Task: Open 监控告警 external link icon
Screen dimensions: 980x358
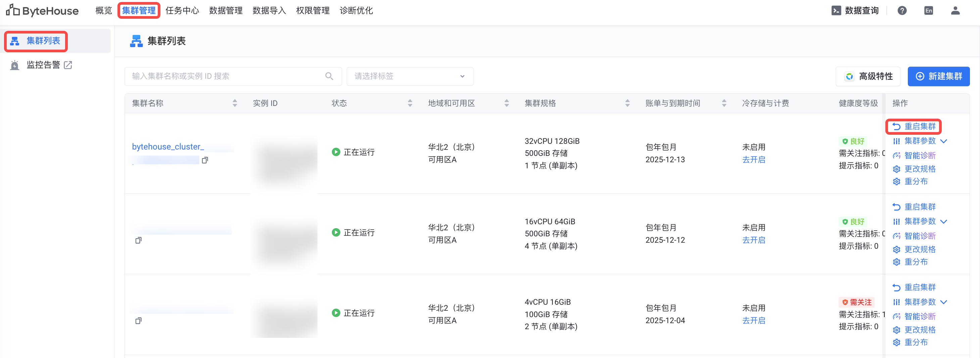Action: [x=68, y=65]
